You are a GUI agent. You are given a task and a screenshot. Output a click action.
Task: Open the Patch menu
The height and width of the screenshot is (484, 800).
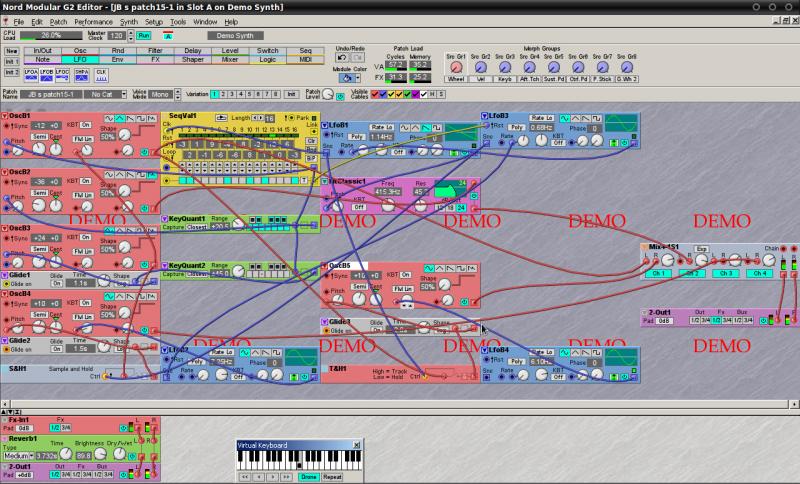tap(58, 22)
